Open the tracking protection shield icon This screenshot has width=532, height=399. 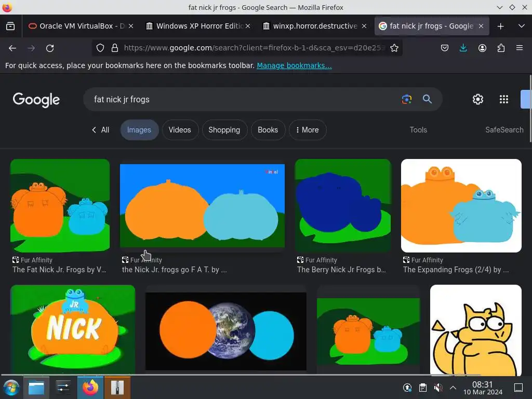click(100, 48)
